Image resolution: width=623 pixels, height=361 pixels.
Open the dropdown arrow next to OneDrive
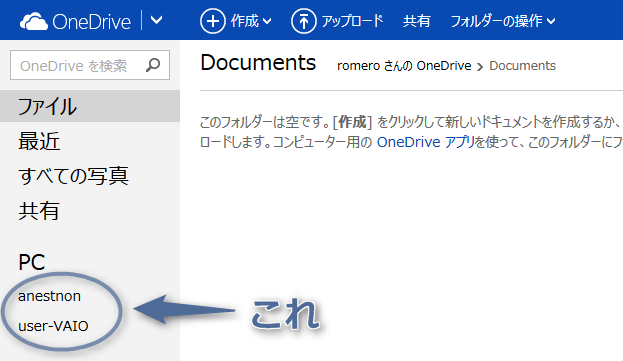click(157, 20)
